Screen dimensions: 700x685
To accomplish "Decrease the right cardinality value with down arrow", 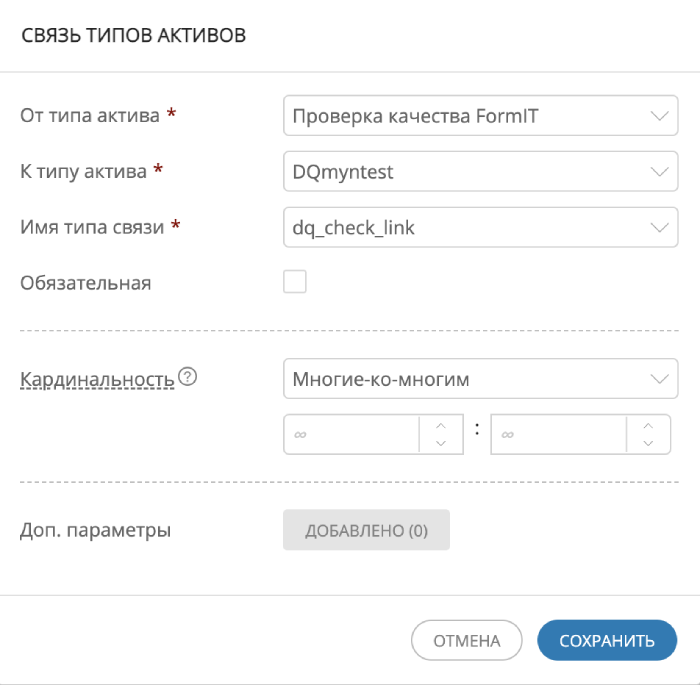I will [x=648, y=444].
